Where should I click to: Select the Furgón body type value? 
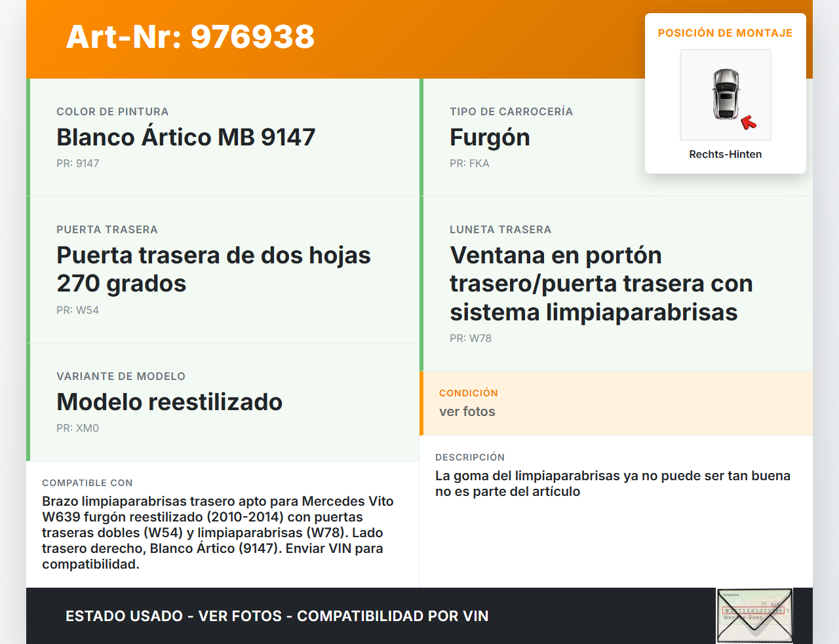point(490,138)
